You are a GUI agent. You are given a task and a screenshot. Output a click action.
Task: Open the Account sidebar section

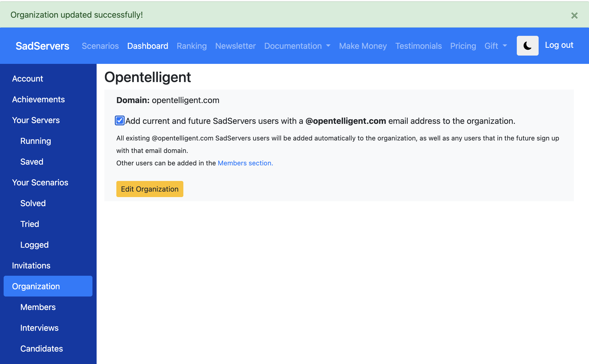[28, 78]
